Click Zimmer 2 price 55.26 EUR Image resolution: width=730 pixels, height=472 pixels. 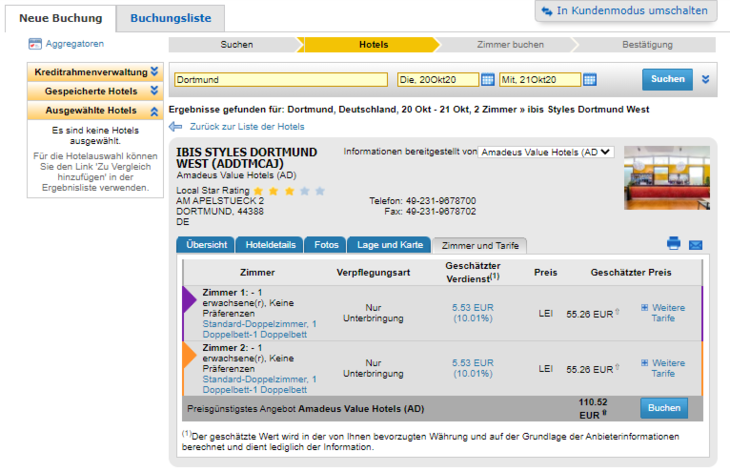[x=589, y=370]
